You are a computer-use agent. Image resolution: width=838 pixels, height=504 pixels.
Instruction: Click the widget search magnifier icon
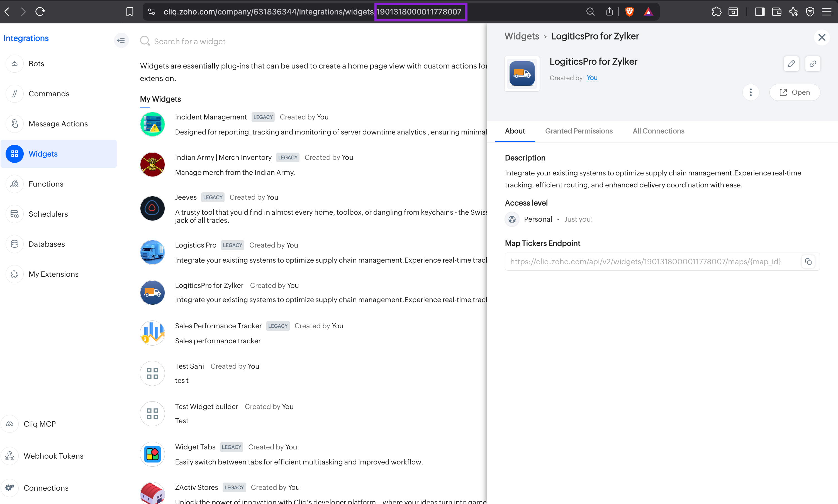click(145, 41)
